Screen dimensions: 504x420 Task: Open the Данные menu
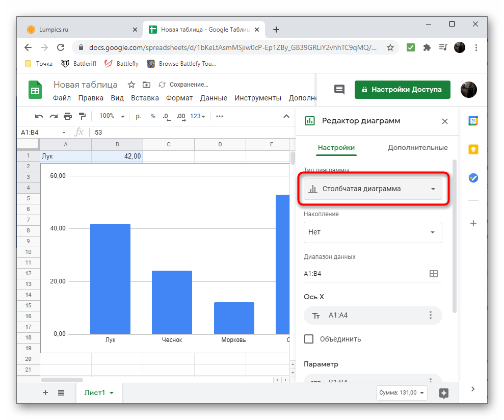(214, 98)
